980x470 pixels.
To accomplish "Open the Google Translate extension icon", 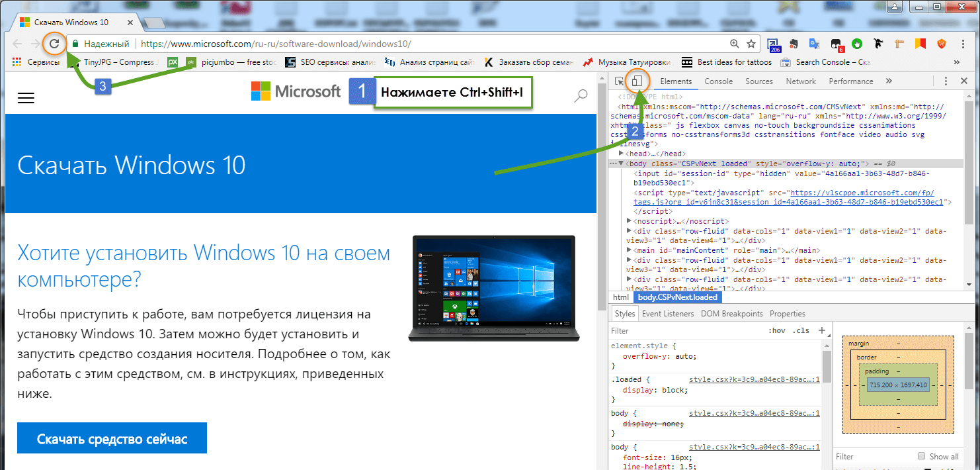I will click(x=815, y=44).
